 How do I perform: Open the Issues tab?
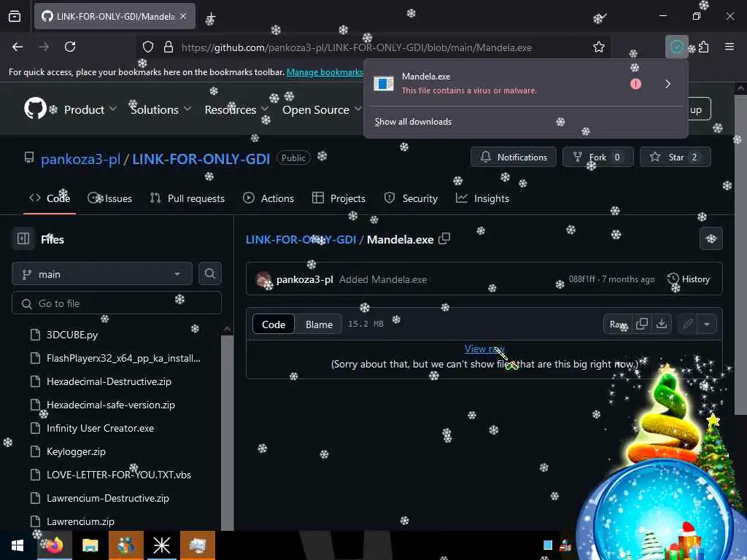click(x=110, y=198)
